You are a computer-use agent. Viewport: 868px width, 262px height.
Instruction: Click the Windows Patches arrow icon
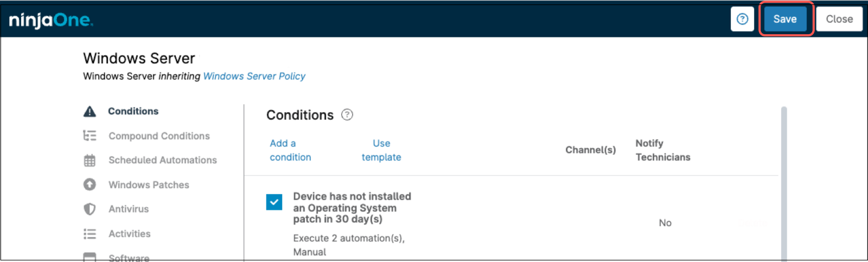coord(90,184)
